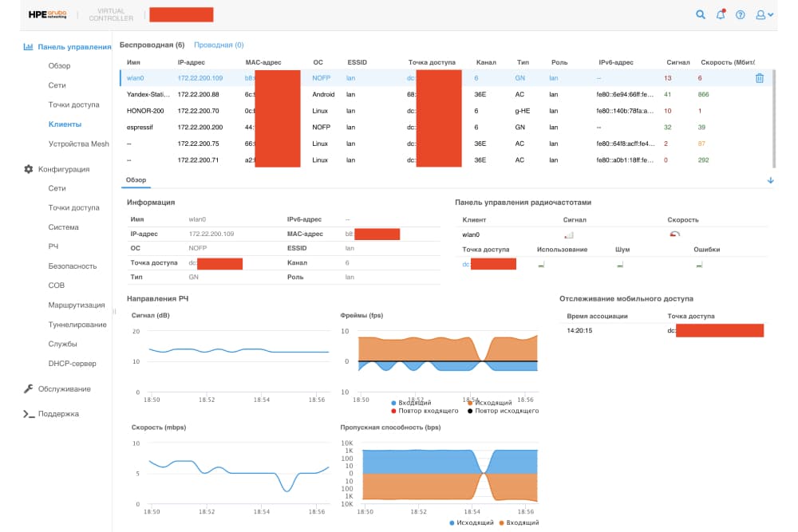Click the help question mark icon
Image resolution: width=798 pixels, height=532 pixels.
click(x=741, y=14)
